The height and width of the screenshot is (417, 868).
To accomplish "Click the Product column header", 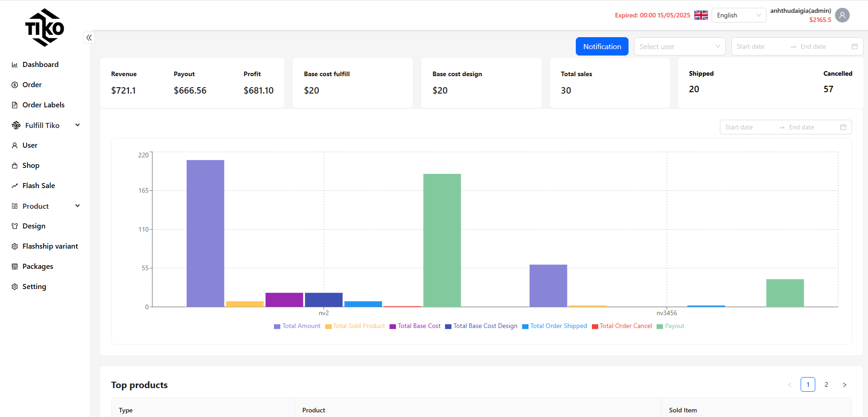I will [314, 410].
